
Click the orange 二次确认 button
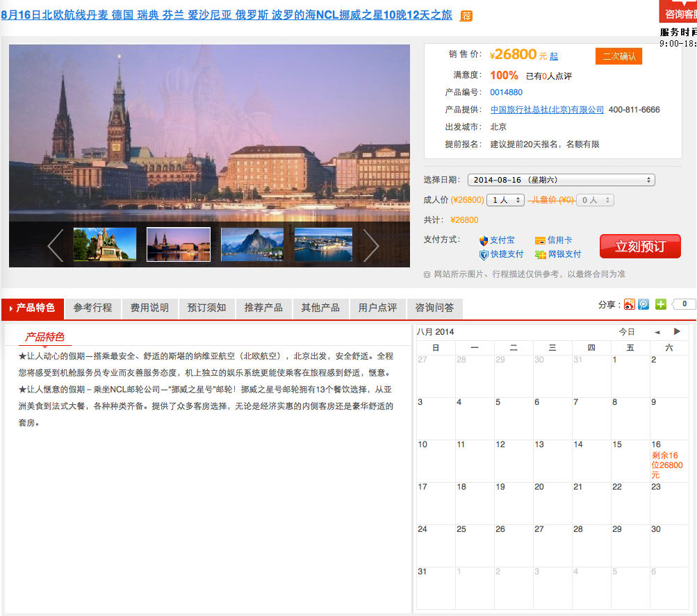618,56
